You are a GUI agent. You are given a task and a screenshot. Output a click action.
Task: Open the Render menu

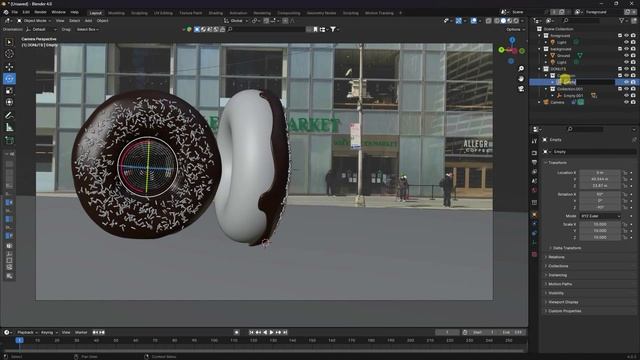coord(40,12)
